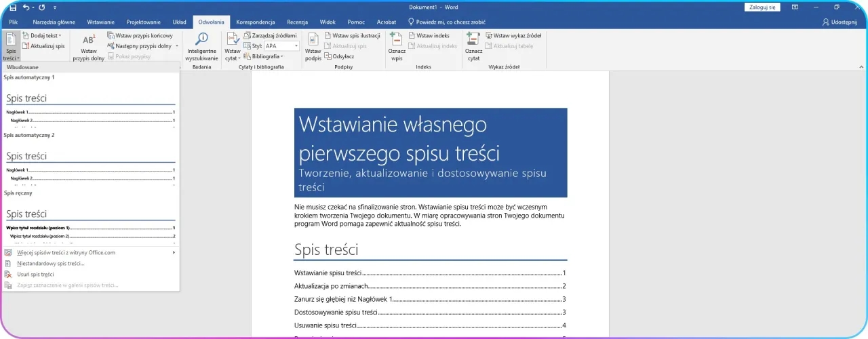Select Usuń spis treści from the menu
This screenshot has height=339, width=868.
35,275
